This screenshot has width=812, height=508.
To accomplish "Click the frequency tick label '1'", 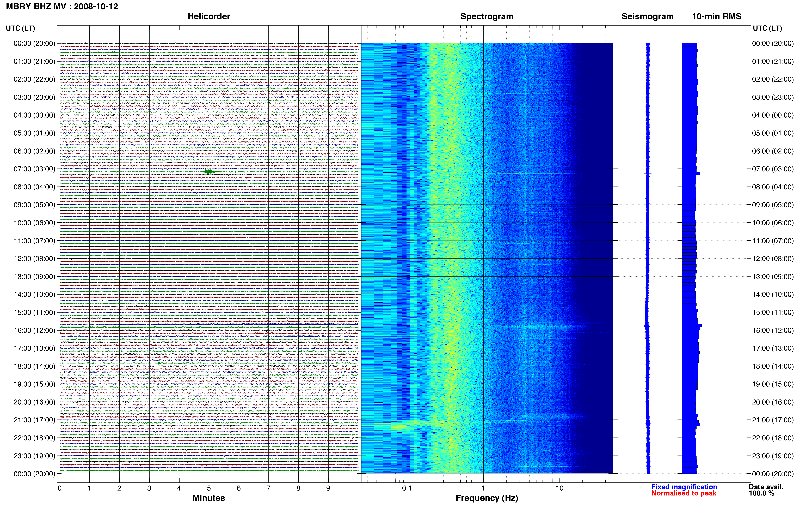I will [x=483, y=488].
